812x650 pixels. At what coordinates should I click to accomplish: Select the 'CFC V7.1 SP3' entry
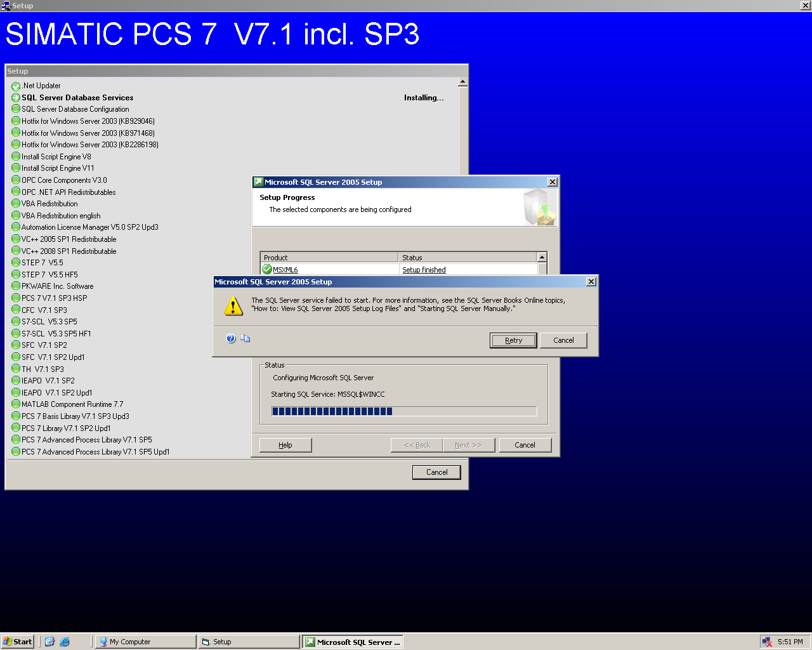click(x=44, y=310)
